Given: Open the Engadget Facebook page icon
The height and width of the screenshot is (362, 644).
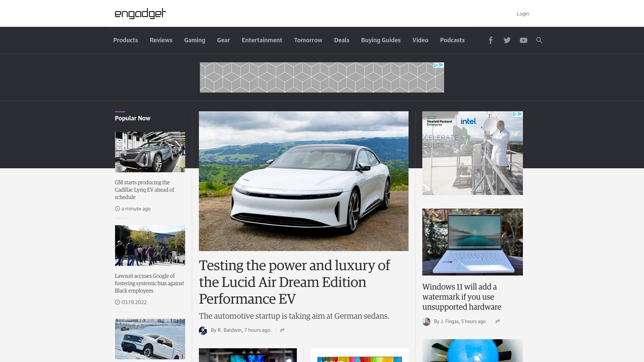Looking at the screenshot, I should (x=490, y=40).
